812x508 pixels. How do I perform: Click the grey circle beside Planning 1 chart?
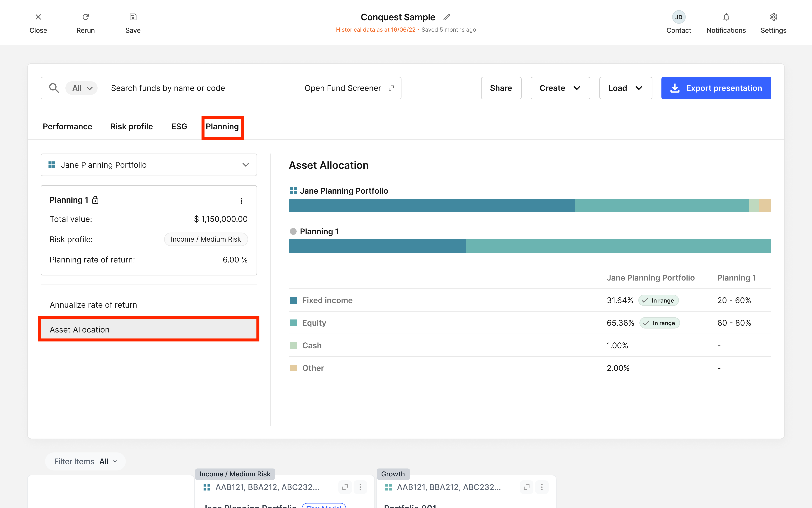tap(293, 231)
